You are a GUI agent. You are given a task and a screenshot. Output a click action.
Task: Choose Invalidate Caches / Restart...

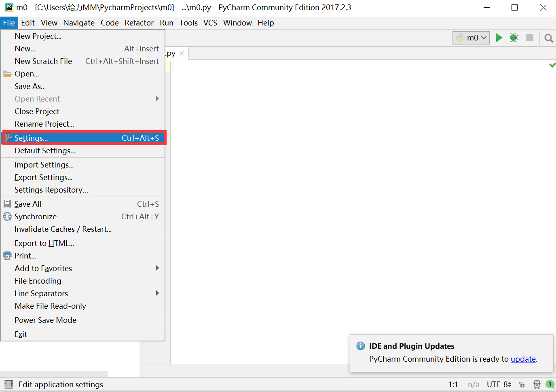click(83, 229)
